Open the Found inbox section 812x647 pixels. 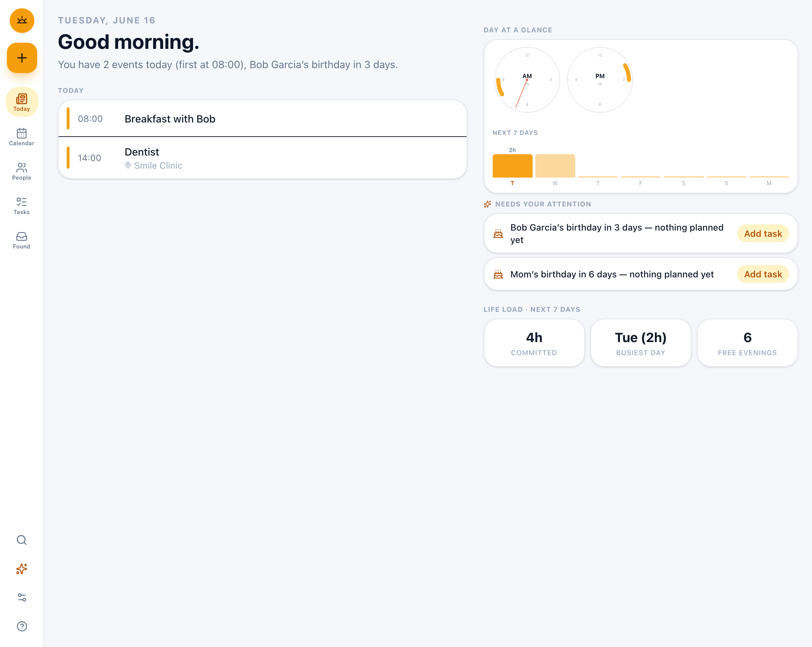[22, 240]
